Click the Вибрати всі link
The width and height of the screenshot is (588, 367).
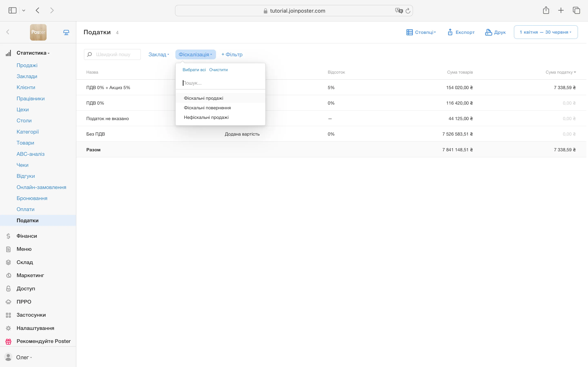pyautogui.click(x=194, y=70)
